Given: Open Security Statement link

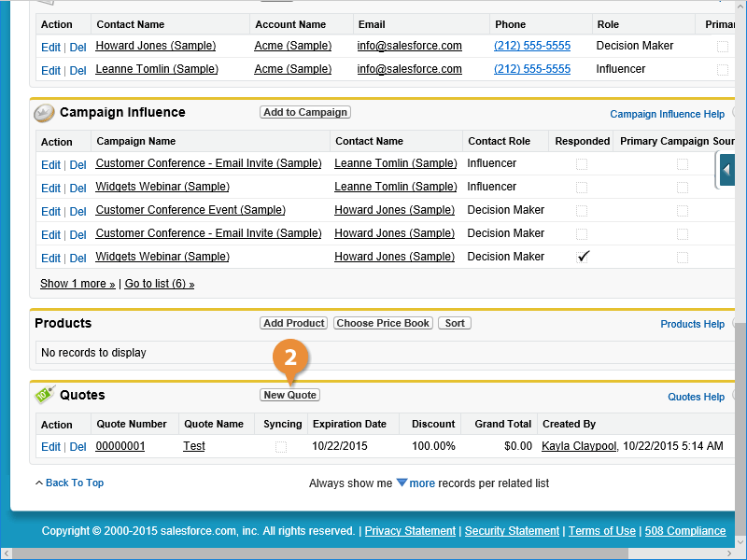Looking at the screenshot, I should [x=512, y=531].
